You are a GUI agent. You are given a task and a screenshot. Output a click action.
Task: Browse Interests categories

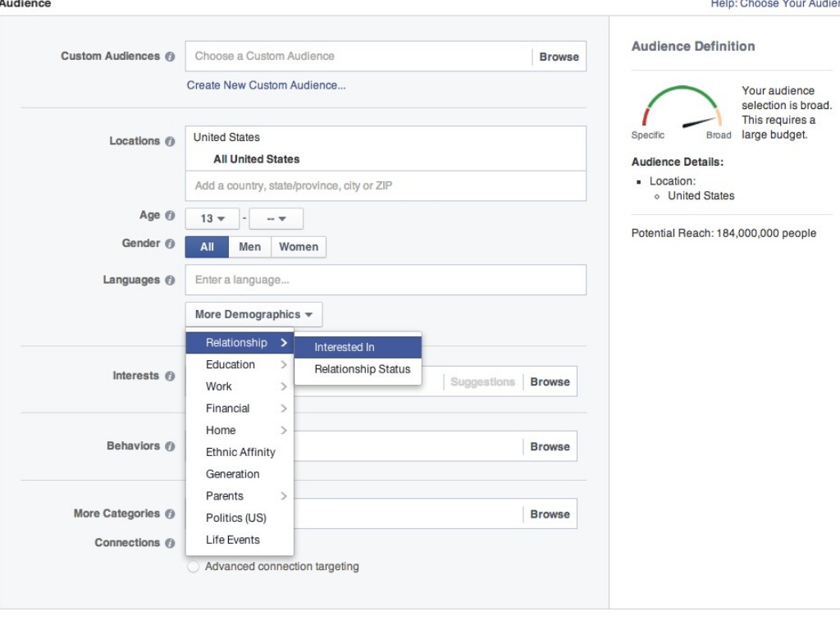point(550,382)
